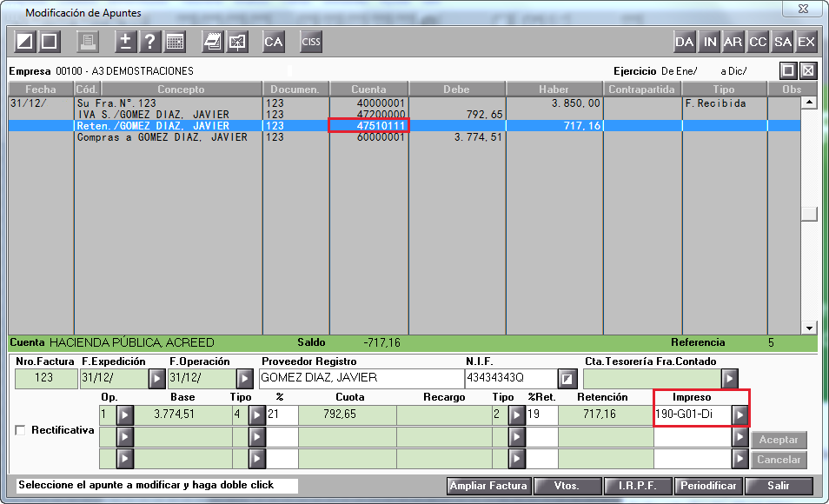Screen dimensions: 829x504
Task: Open the F.Expedición date picker arrow
Action: 157,378
